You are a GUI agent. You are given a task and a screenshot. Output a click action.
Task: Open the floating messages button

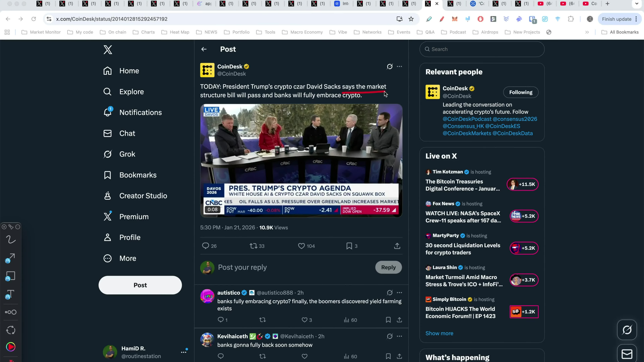(627, 354)
